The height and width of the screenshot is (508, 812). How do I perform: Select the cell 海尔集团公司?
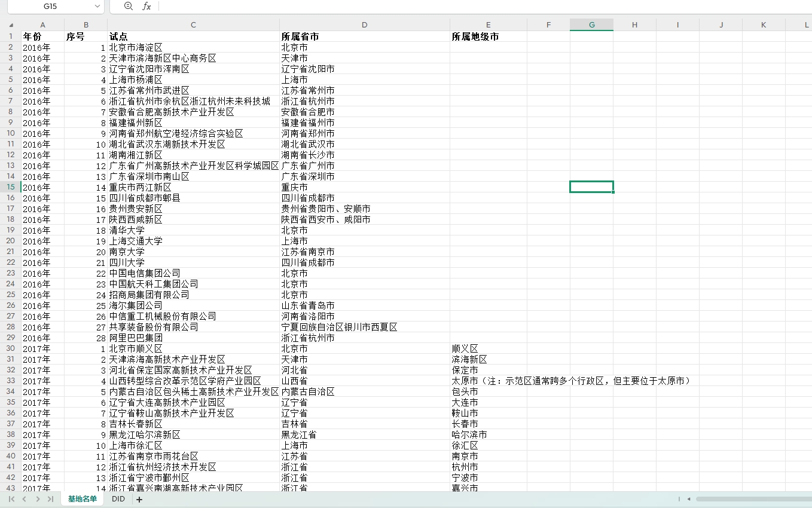(194, 305)
